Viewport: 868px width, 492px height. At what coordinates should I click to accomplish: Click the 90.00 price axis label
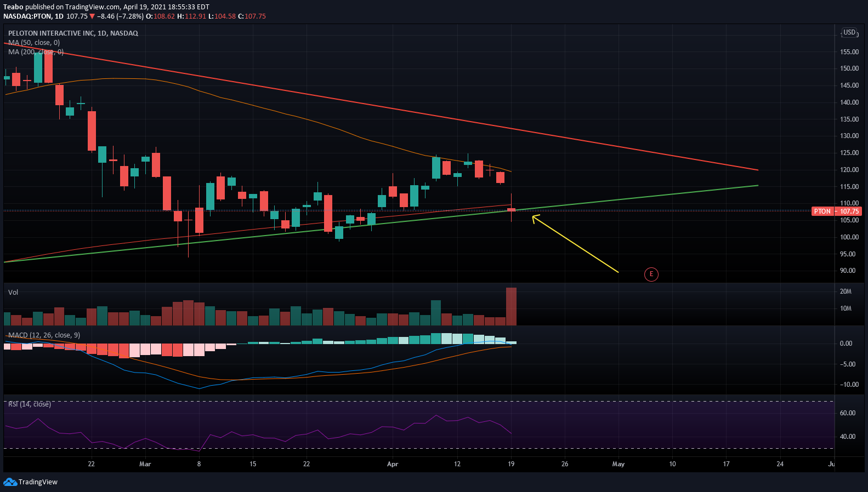848,271
